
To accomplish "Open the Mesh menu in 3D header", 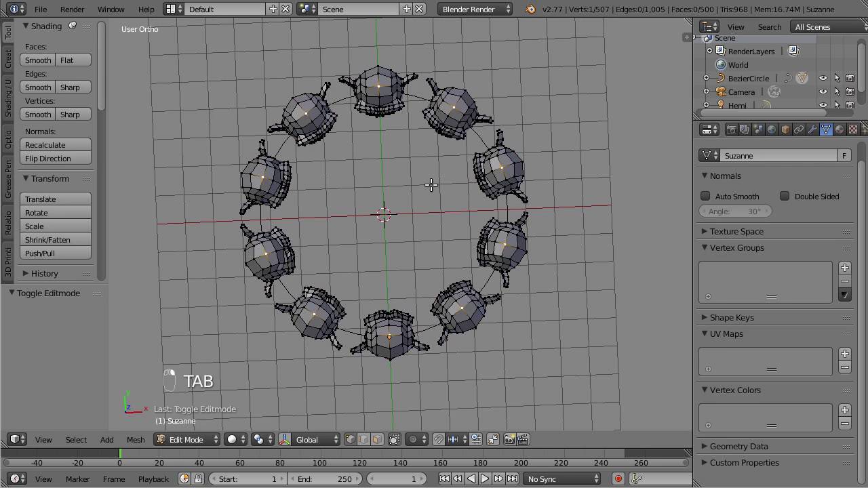I will click(135, 440).
